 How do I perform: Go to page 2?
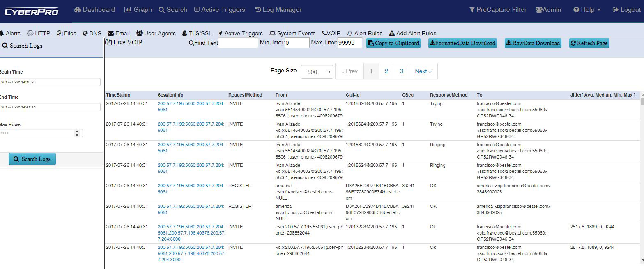tap(386, 71)
